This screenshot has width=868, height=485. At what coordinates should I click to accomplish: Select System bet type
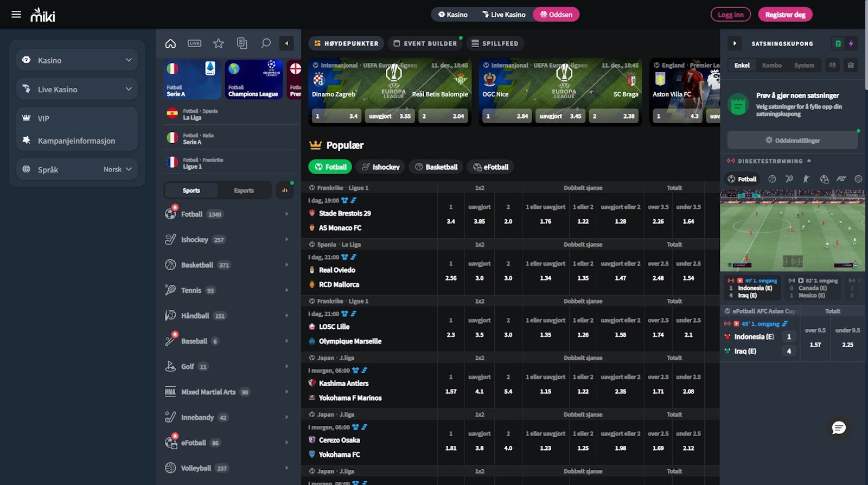pyautogui.click(x=804, y=65)
